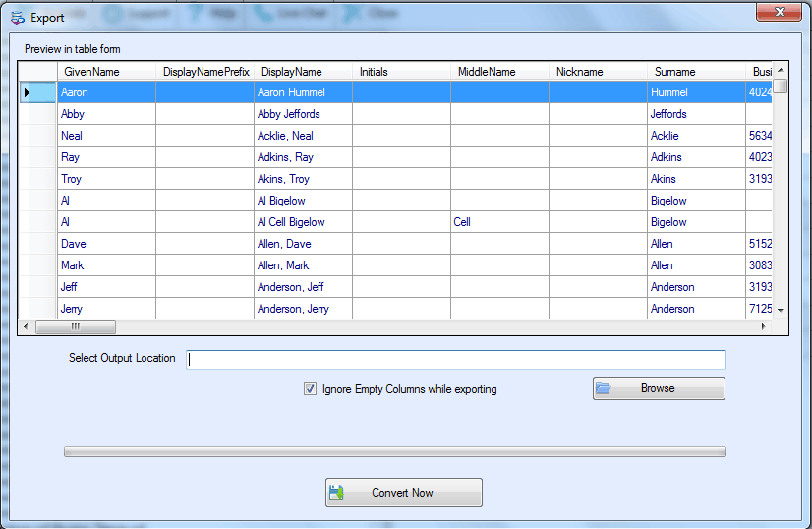Click the Al Bigelow display name cell
Image resolution: width=812 pixels, height=529 pixels.
click(304, 201)
